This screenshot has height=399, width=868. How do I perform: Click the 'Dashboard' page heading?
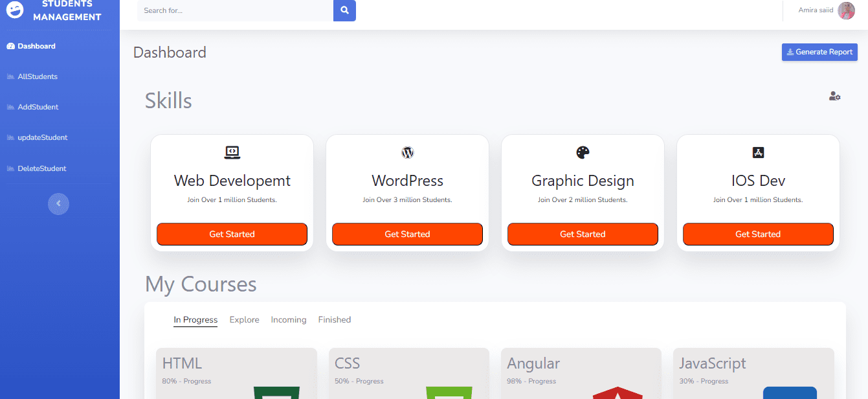[x=170, y=52]
